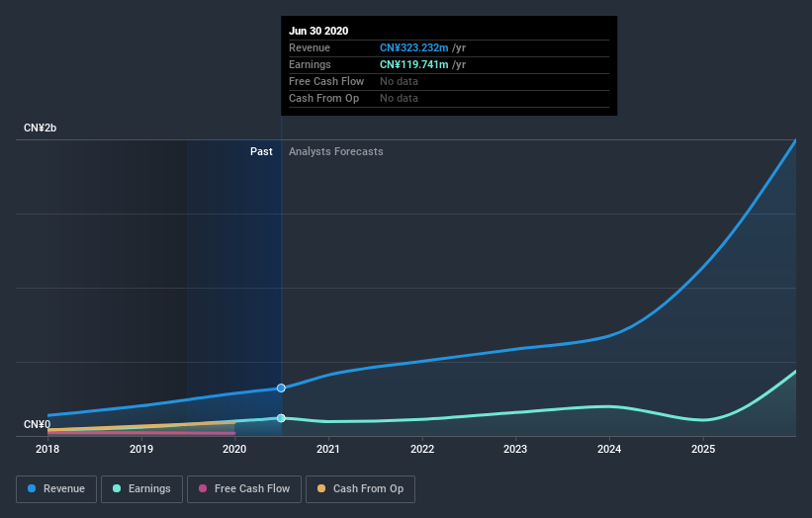The height and width of the screenshot is (518, 812).
Task: Click the Jun 30 2020 tooltip date
Action: [318, 31]
